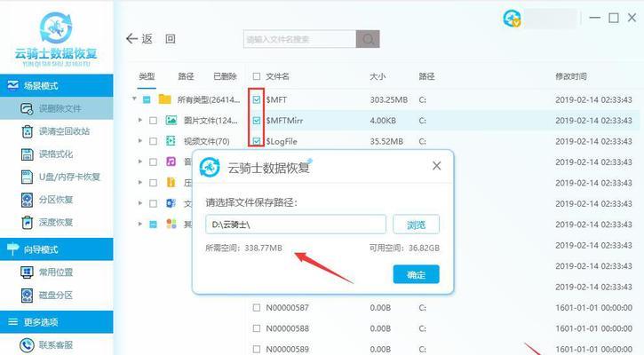Click the document file type icon

(x=171, y=203)
